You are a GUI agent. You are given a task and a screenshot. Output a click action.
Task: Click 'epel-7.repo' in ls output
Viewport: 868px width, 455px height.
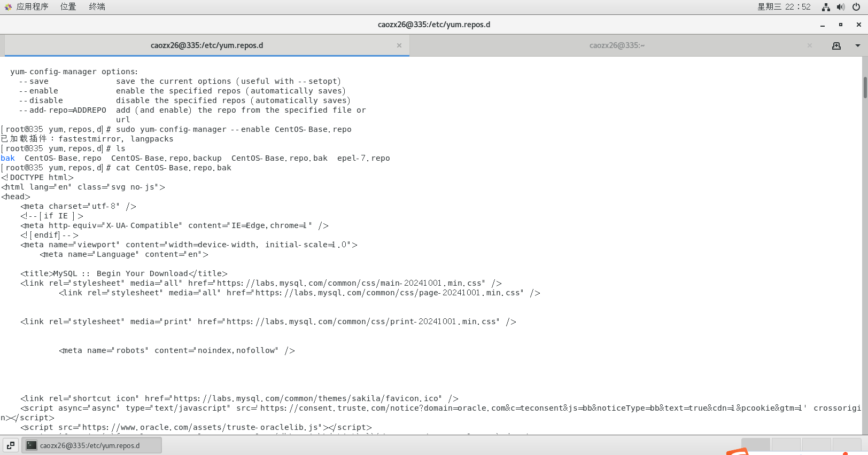(363, 158)
